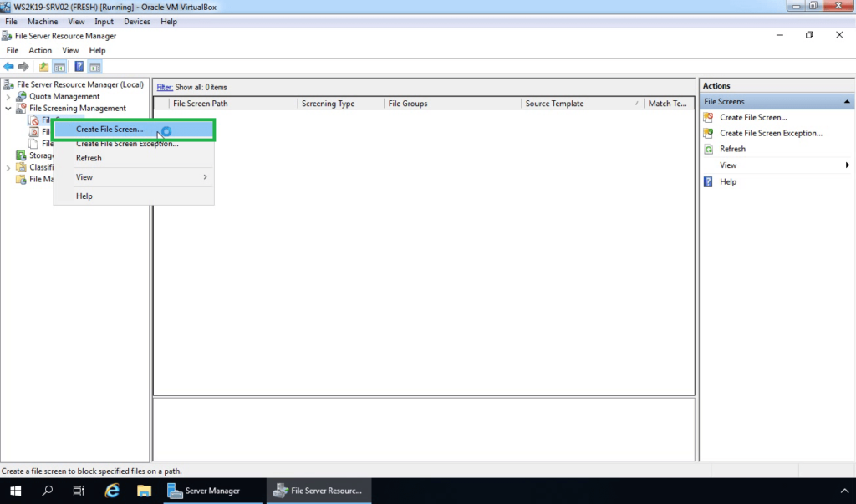Viewport: 856px width, 504px height.
Task: Open the taskbar Search magnifier
Action: click(x=48, y=491)
